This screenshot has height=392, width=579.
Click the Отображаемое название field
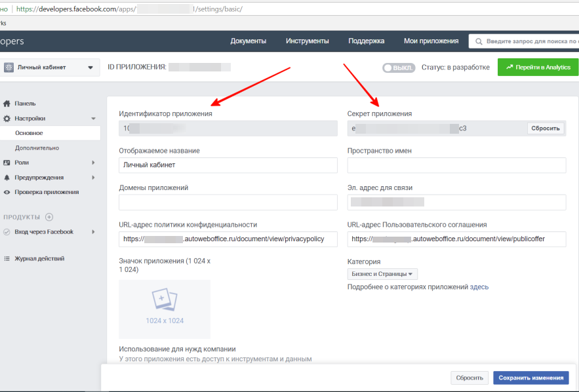(228, 165)
